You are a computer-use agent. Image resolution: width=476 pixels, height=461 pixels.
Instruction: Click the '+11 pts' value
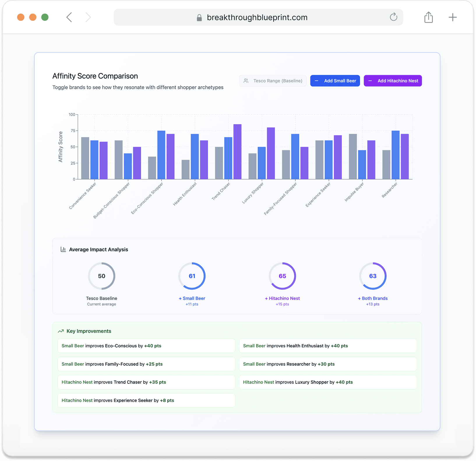click(192, 304)
